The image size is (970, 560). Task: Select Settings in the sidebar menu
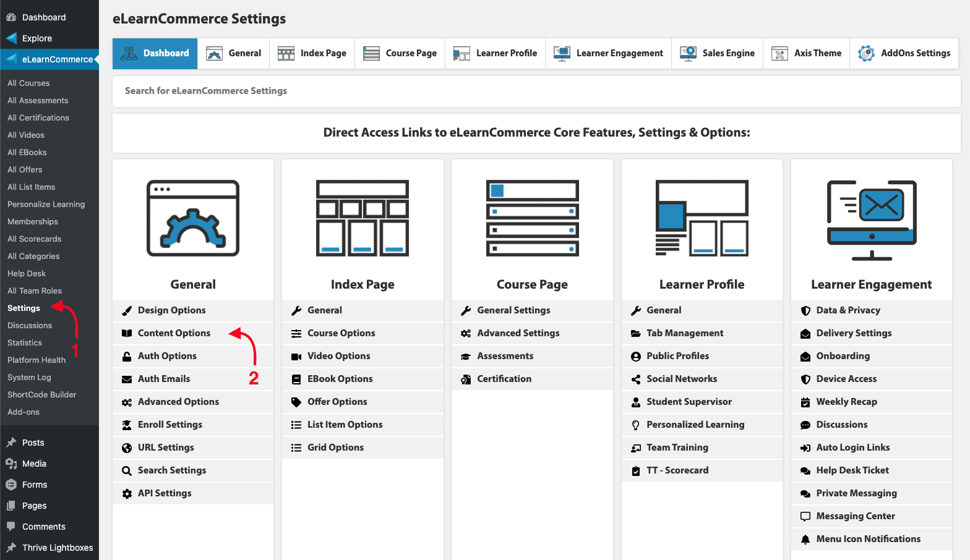(x=24, y=308)
